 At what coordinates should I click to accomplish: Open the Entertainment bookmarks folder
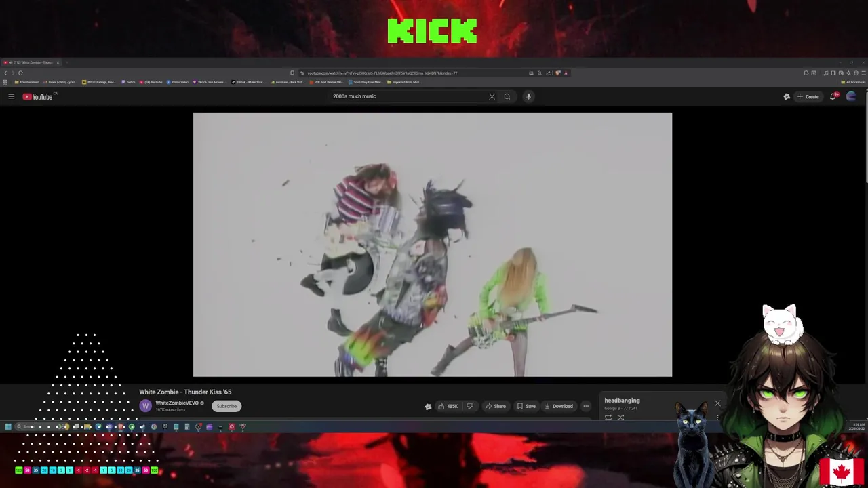point(26,82)
